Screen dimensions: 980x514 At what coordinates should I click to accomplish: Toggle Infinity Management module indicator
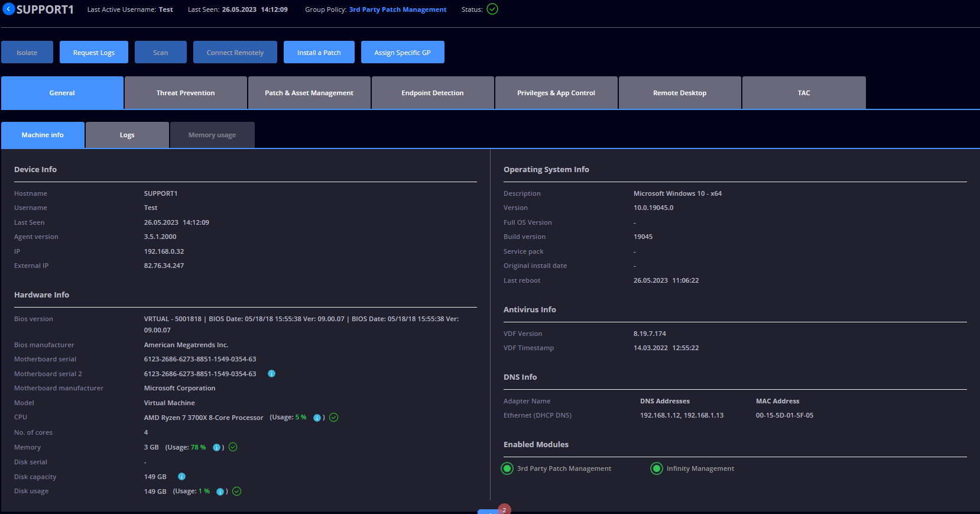click(657, 468)
